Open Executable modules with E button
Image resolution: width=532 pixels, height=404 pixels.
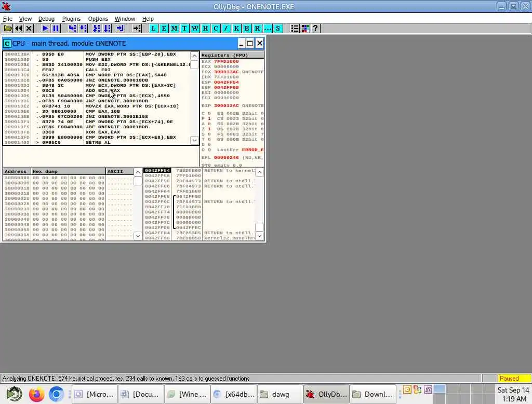click(x=164, y=29)
